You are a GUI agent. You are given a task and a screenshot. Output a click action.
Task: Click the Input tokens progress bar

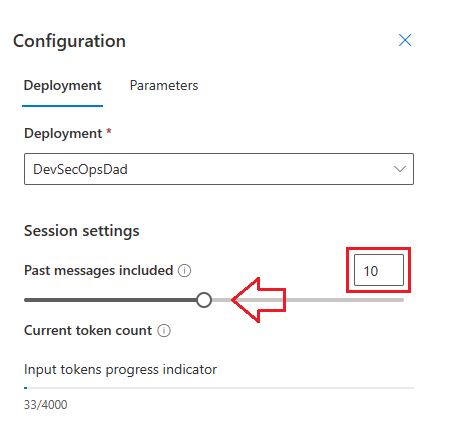(x=219, y=388)
